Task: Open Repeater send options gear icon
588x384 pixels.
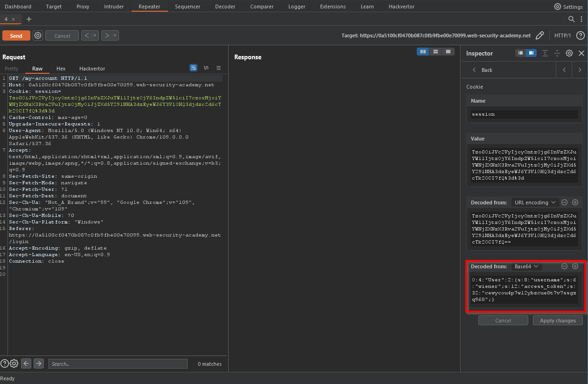Action: point(38,35)
